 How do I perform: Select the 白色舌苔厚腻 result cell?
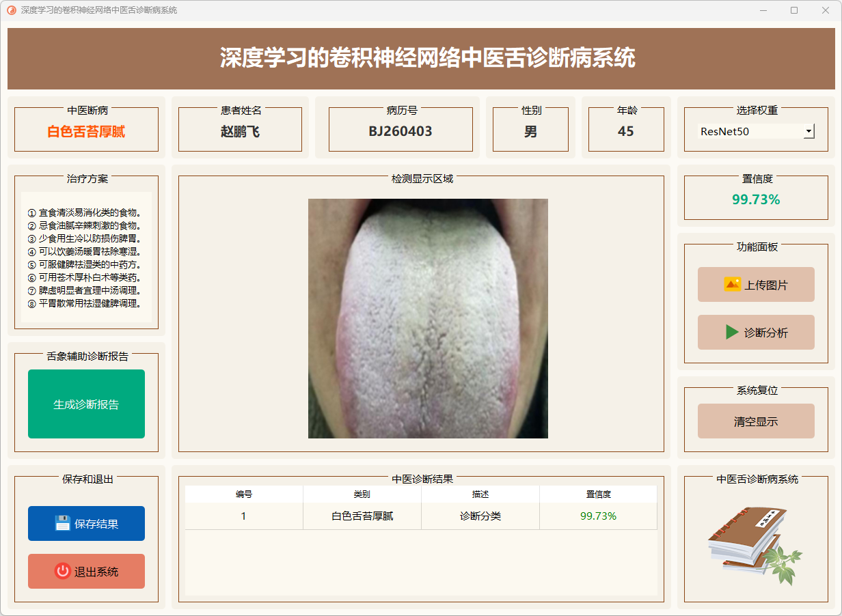pos(362,516)
